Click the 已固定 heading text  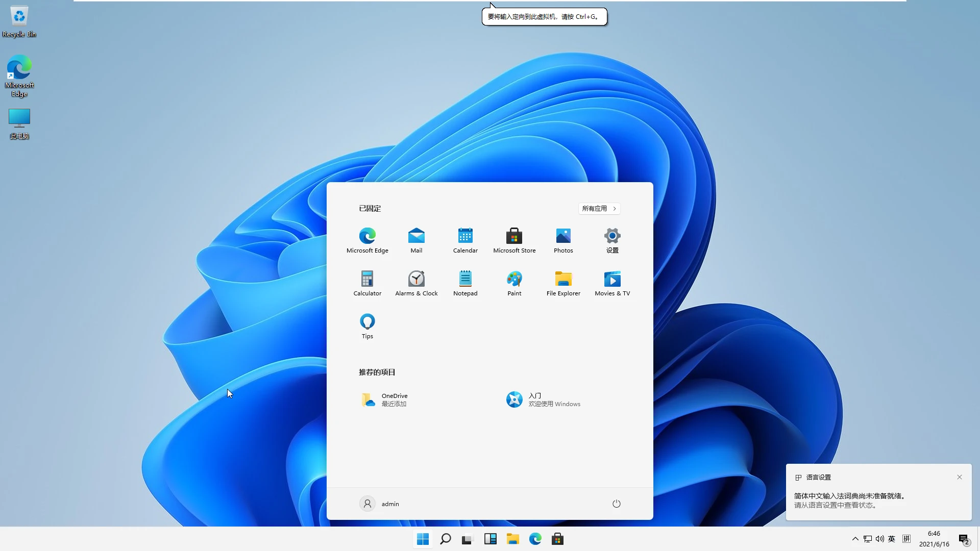coord(370,208)
